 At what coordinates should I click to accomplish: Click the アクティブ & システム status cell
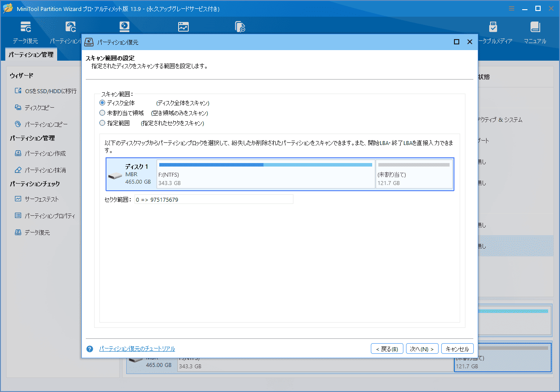click(500, 120)
